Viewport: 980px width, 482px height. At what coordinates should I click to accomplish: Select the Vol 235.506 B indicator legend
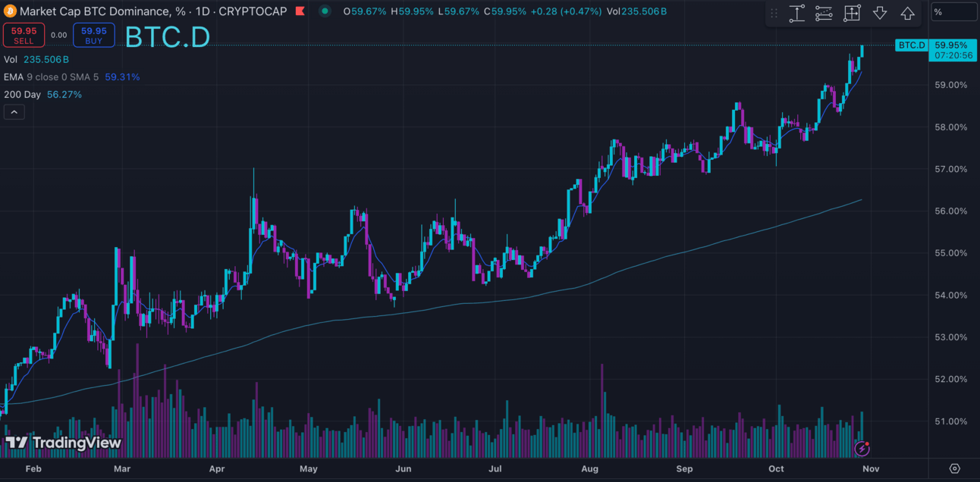tap(36, 59)
